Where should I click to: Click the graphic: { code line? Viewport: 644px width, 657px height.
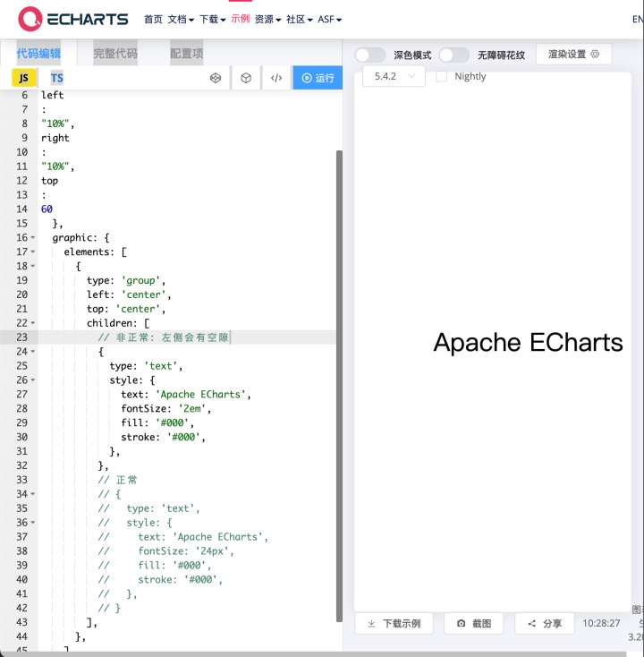(80, 237)
